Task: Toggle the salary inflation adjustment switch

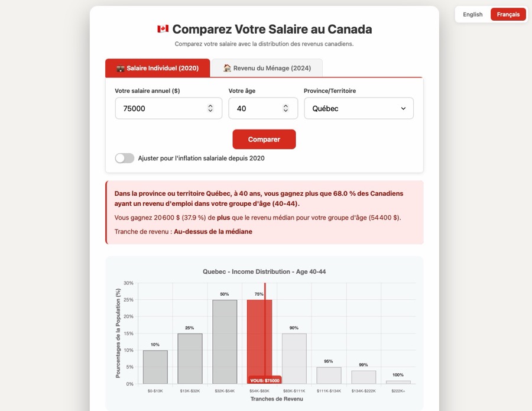Action: 125,158
